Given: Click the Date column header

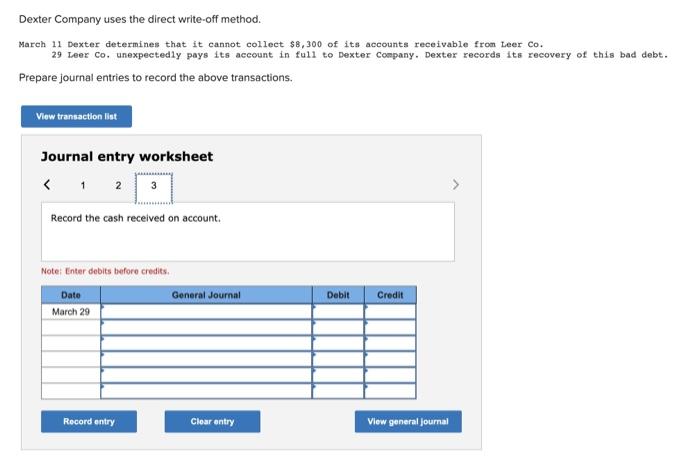Looking at the screenshot, I should pyautogui.click(x=71, y=295).
